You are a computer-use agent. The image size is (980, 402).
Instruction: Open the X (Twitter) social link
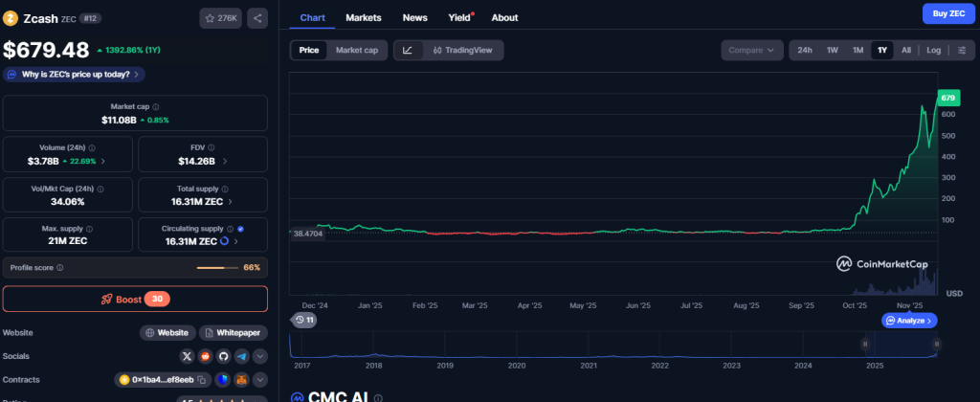(x=187, y=356)
